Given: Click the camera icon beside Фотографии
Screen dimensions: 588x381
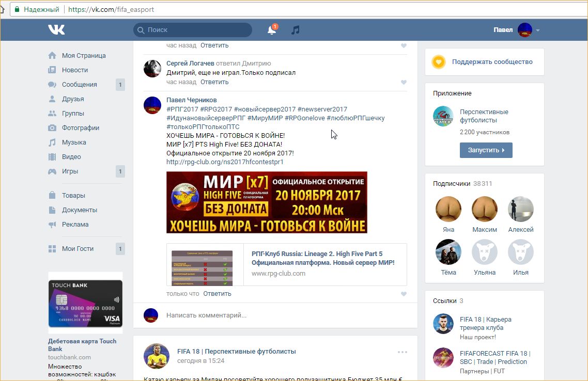Looking at the screenshot, I should (52, 128).
